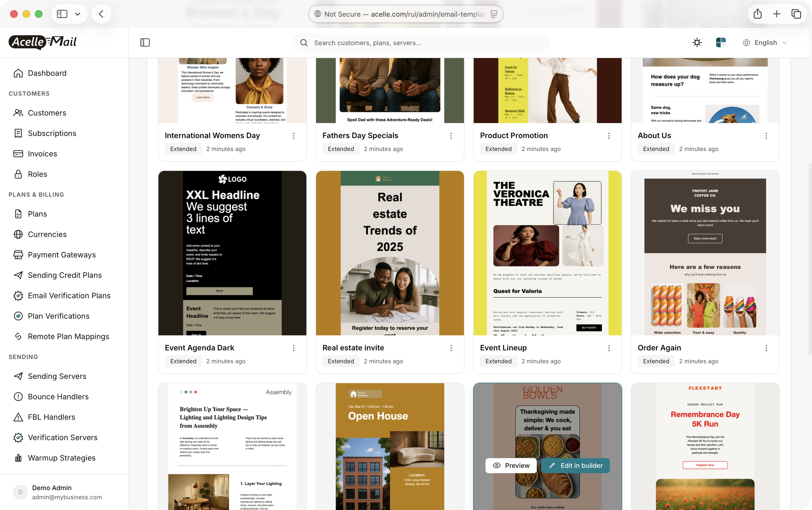Go to Dashboard in sidebar
The width and height of the screenshot is (812, 510).
tap(47, 73)
